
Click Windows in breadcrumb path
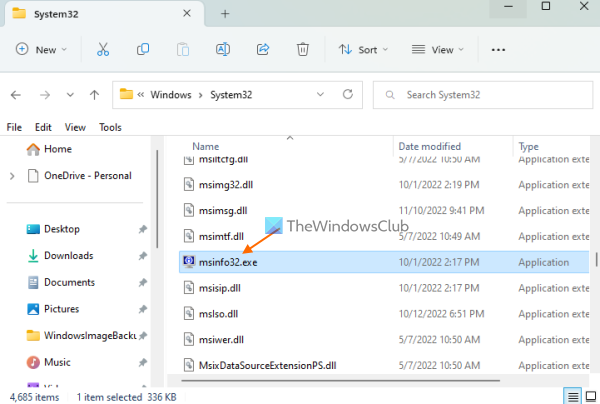coord(171,94)
